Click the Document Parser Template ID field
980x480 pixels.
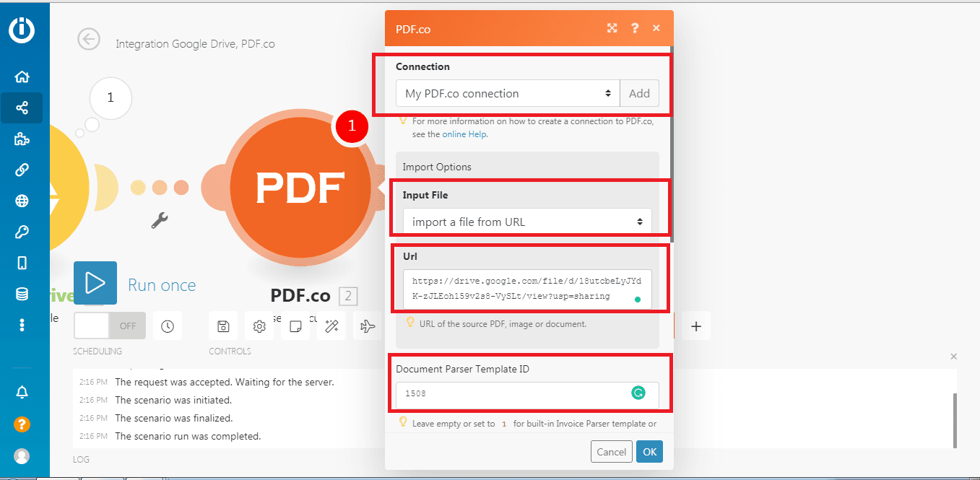tap(513, 394)
